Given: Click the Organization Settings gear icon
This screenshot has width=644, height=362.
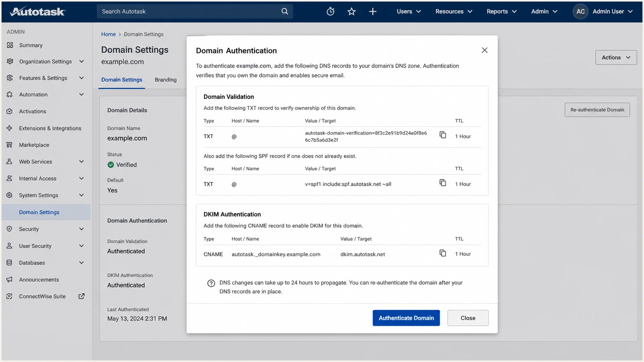Looking at the screenshot, I should coord(10,61).
